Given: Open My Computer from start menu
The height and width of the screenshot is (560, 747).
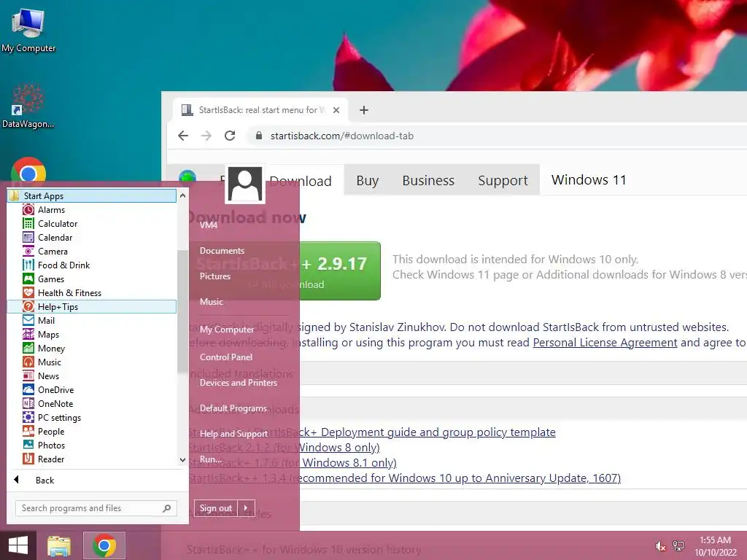Looking at the screenshot, I should [227, 330].
